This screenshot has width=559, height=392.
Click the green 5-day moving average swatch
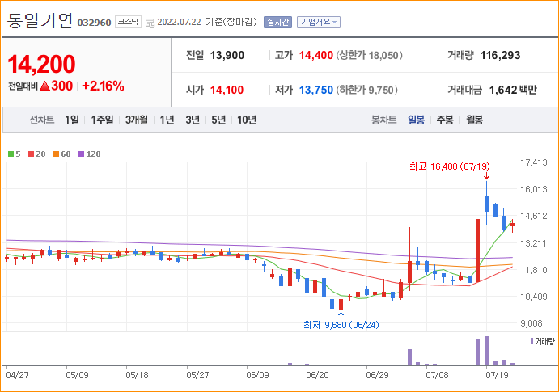click(x=11, y=154)
